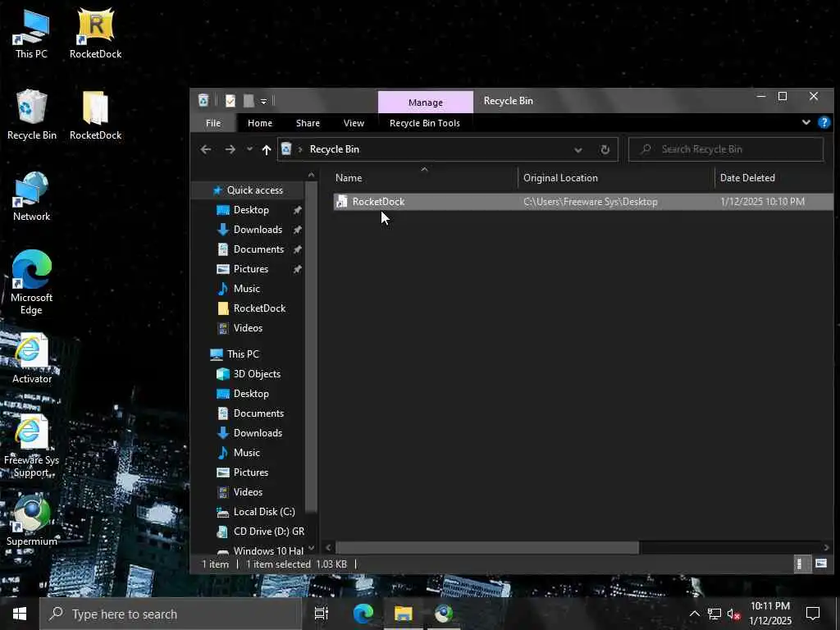Open recent locations dropdown

pyautogui.click(x=249, y=149)
